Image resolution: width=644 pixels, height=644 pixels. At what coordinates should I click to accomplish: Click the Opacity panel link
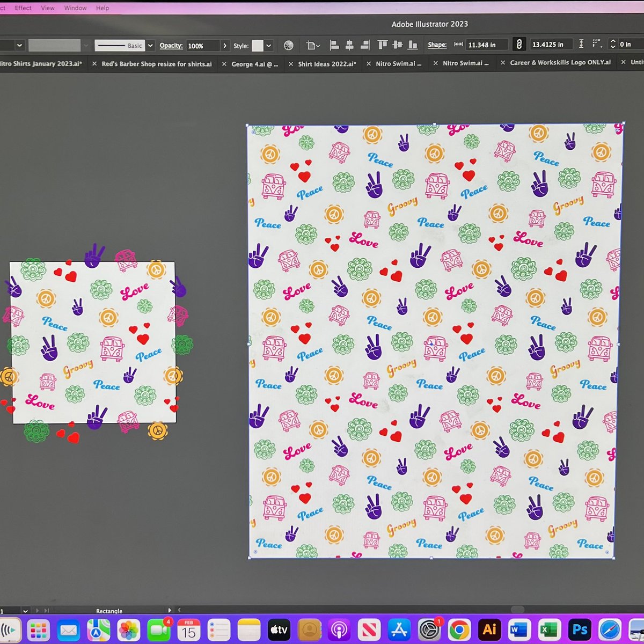pos(171,46)
